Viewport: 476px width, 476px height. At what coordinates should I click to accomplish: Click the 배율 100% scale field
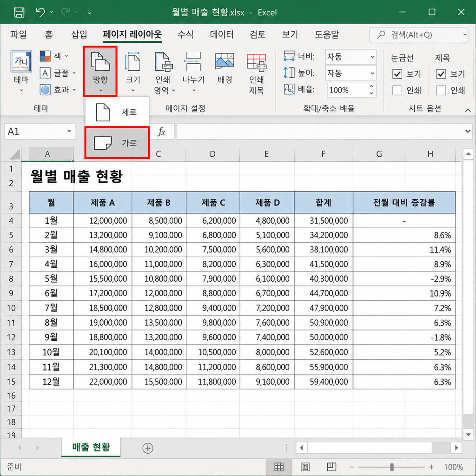347,90
